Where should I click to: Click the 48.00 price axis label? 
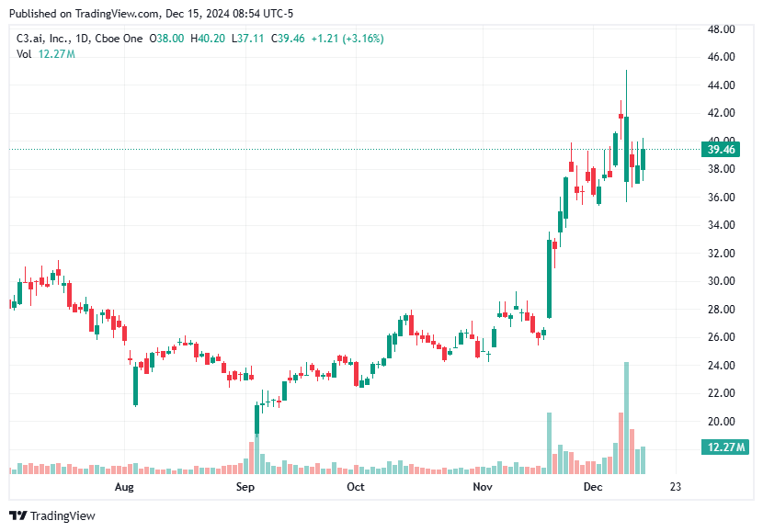pyautogui.click(x=721, y=29)
